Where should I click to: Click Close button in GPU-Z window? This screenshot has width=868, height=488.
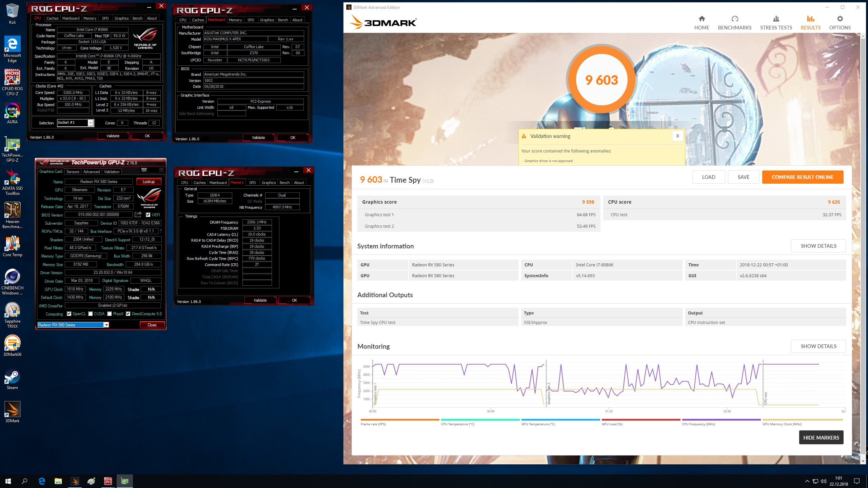point(152,325)
